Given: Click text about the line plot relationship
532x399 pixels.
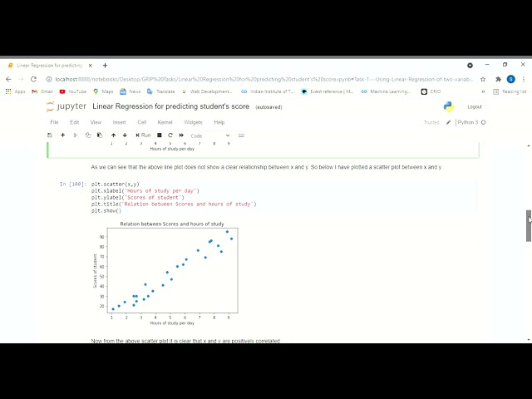Looking at the screenshot, I should [266, 167].
